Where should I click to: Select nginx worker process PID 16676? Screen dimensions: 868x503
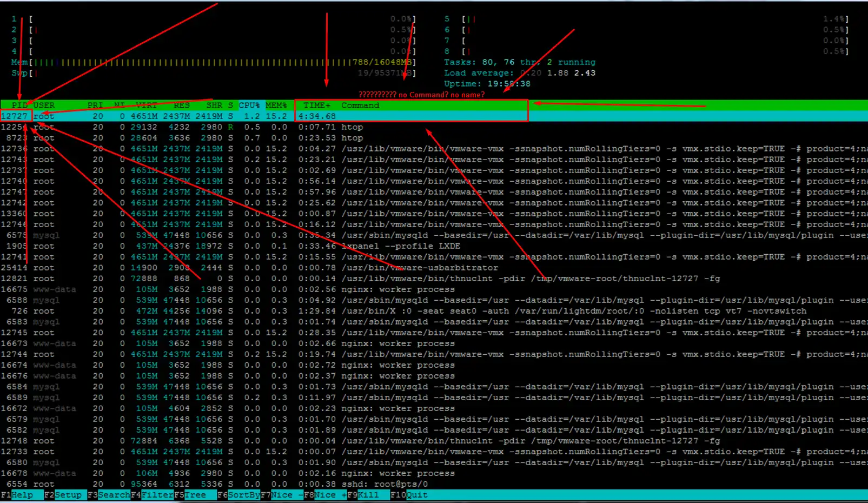(x=434, y=376)
